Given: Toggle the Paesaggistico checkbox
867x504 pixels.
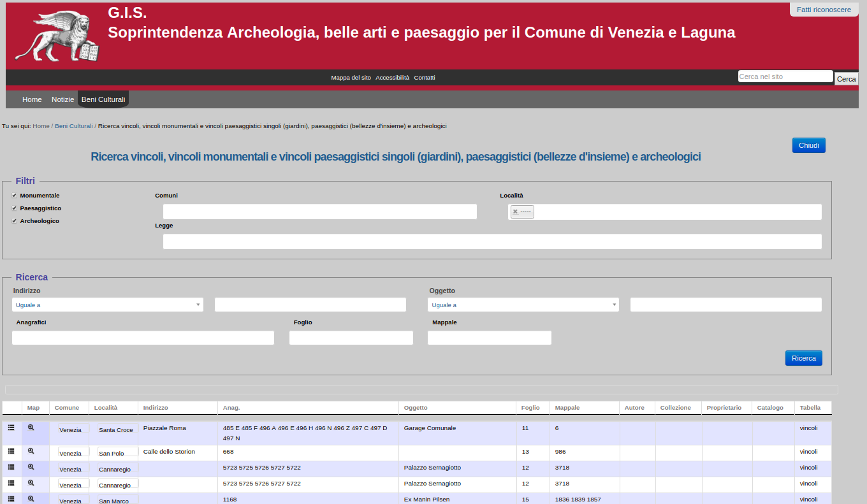Looking at the screenshot, I should [x=14, y=208].
